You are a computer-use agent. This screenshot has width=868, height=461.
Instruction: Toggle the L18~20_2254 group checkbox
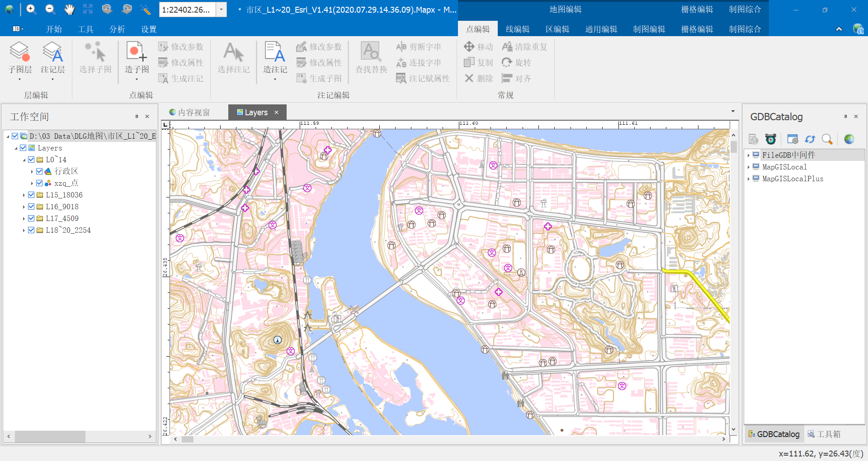(x=31, y=230)
